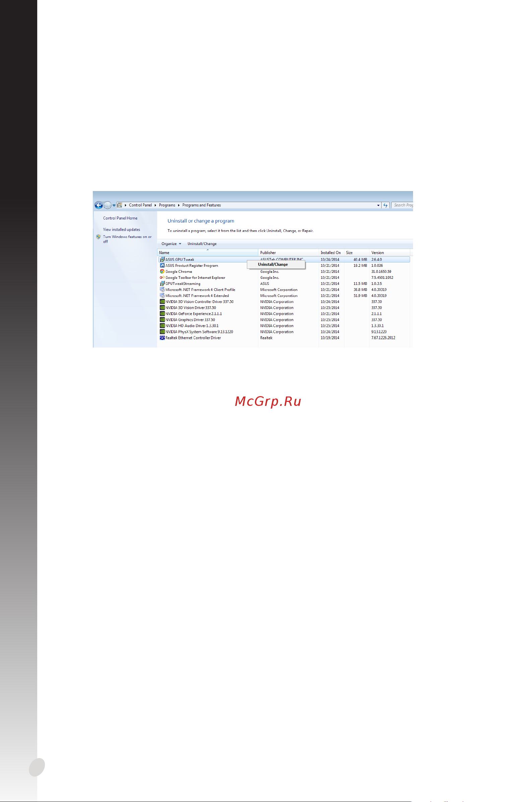
Task: Click version 7.67.1226.2012 cell
Action: pos(383,338)
